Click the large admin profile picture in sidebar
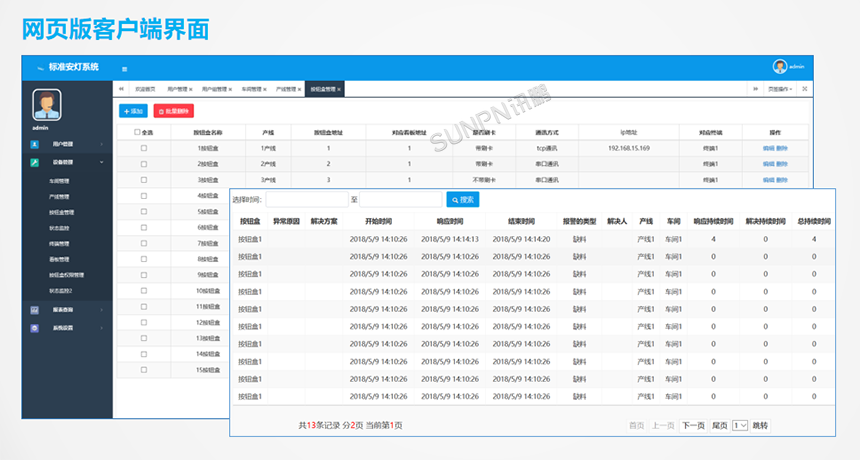This screenshot has width=860, height=460. [47, 105]
